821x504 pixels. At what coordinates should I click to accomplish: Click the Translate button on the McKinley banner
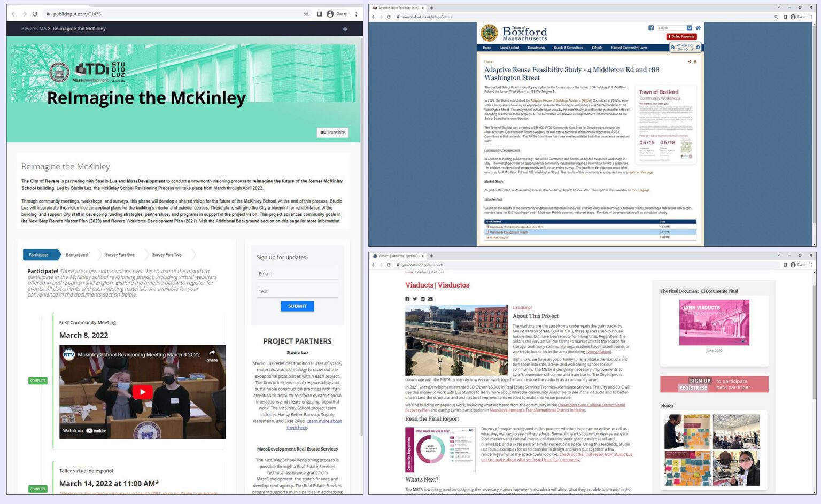(332, 133)
